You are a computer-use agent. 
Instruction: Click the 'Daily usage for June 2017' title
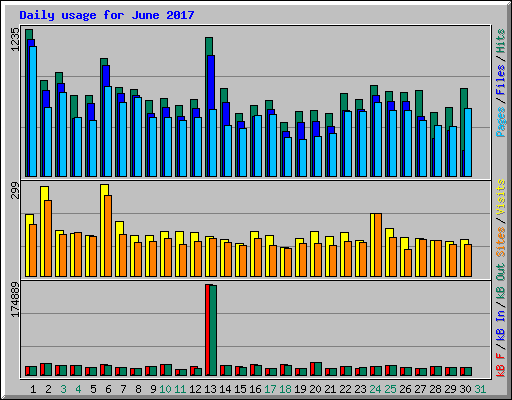107,15
